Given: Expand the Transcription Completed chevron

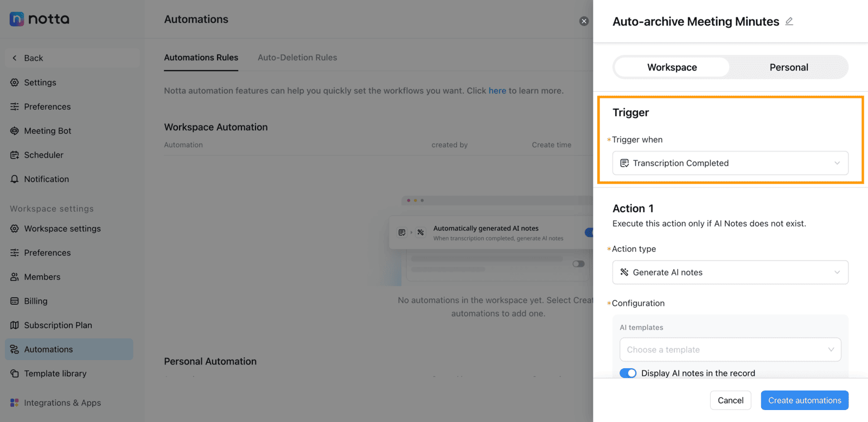Looking at the screenshot, I should pos(837,163).
